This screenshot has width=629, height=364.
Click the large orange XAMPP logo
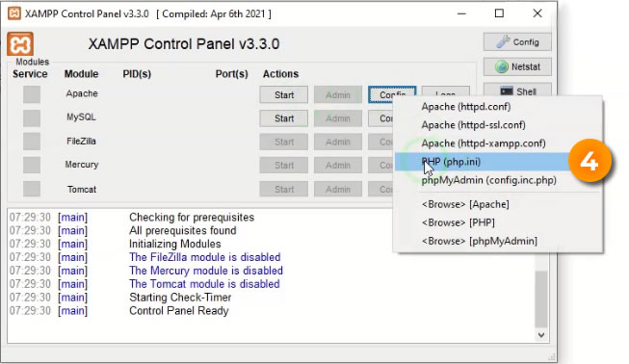pyautogui.click(x=20, y=44)
